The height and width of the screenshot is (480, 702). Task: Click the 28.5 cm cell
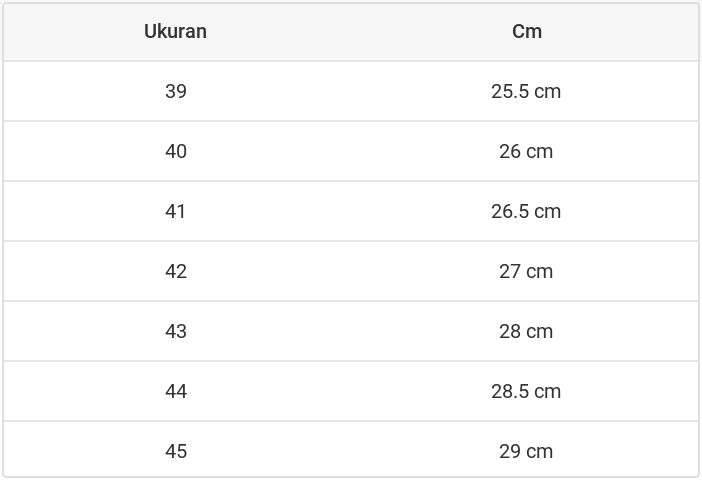click(526, 391)
